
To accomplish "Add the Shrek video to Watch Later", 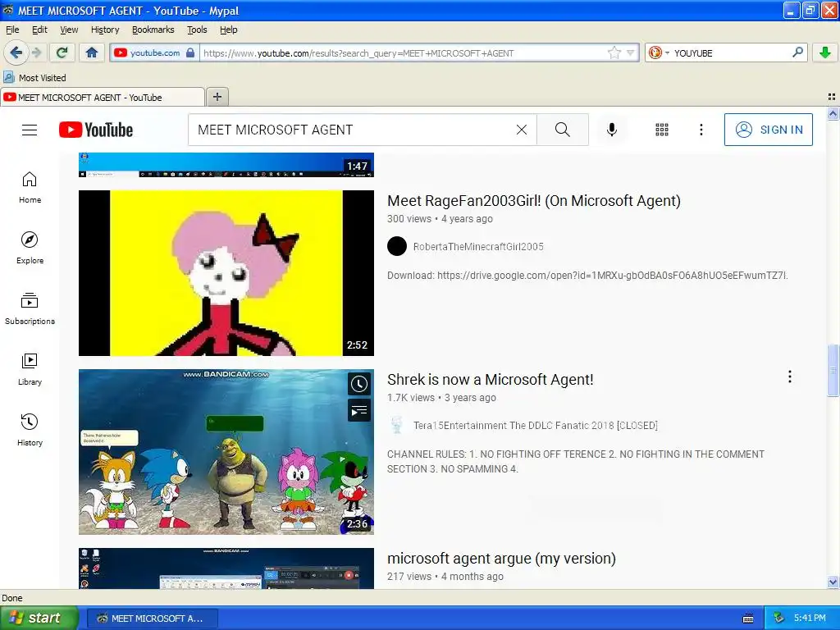I will pos(359,384).
